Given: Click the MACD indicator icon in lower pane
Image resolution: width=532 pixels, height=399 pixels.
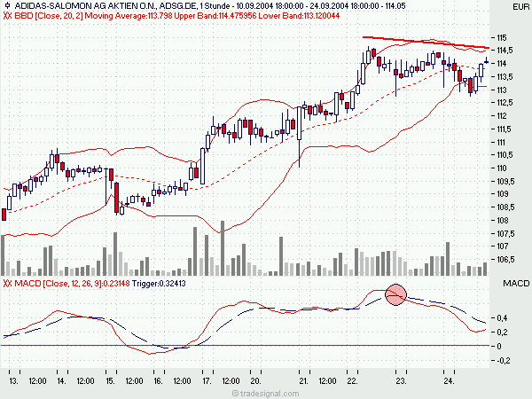Looking at the screenshot, I should point(7,284).
